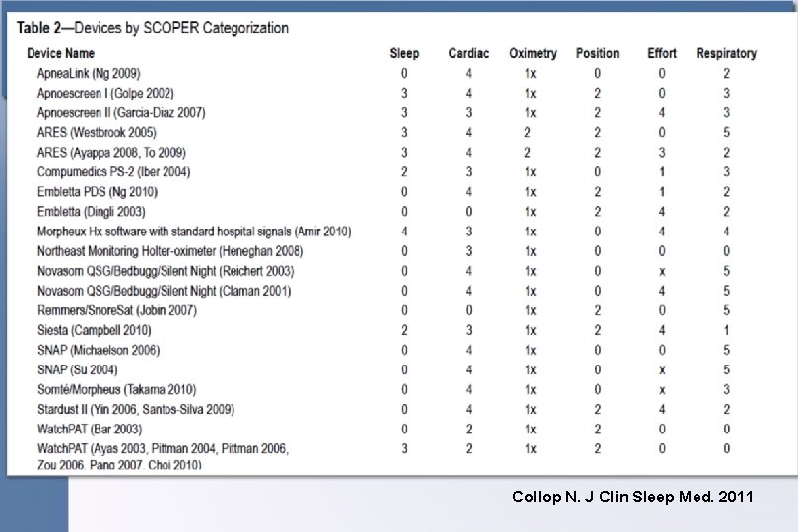Select 'WatchPAT (Bar 2003)' device name
Viewport: 798px width, 532px height.
[x=90, y=430]
